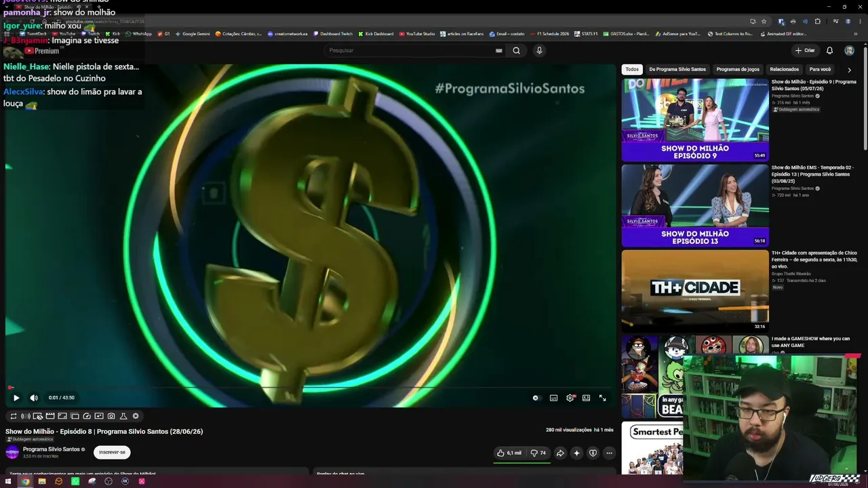Screen dimensions: 868x488
Task: Like the video with 6,1 mil likes
Action: (x=509, y=453)
